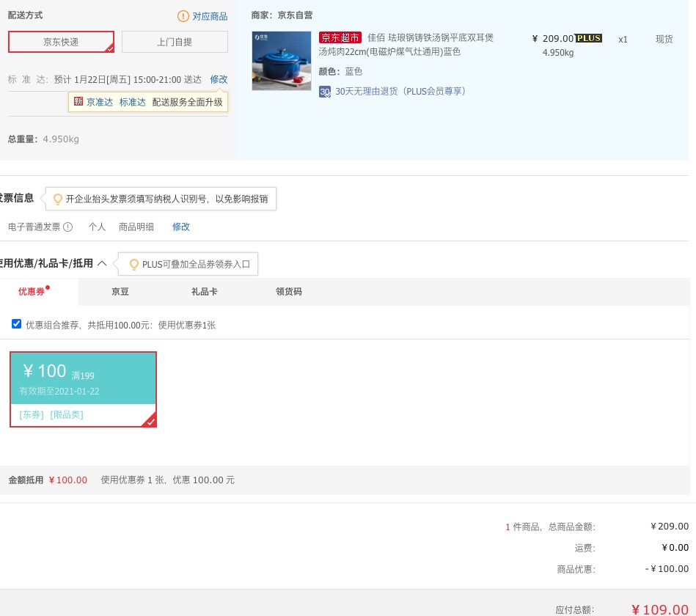Open the 京准达 link
The height and width of the screenshot is (616, 696).
(100, 102)
